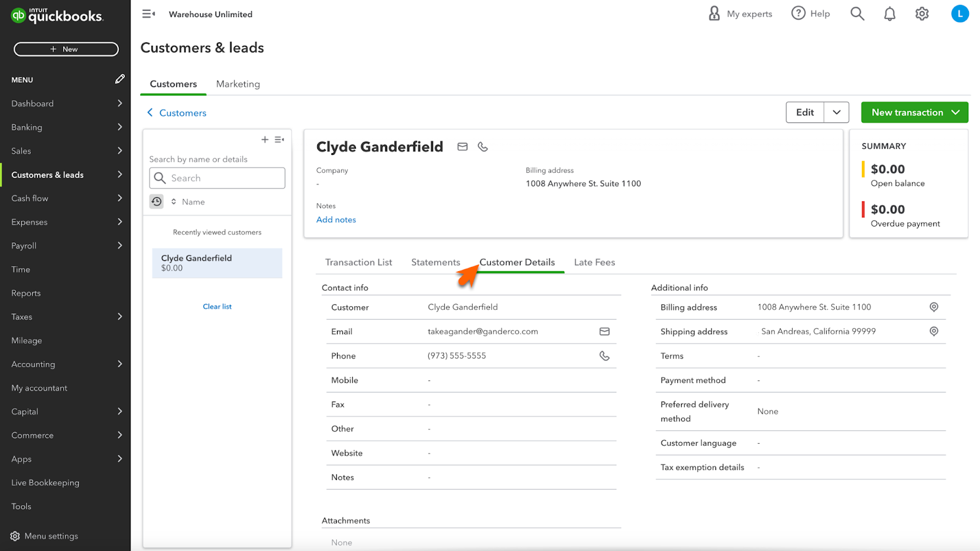The width and height of the screenshot is (980, 551).
Task: Click the notifications bell icon
Action: pyautogui.click(x=889, y=14)
